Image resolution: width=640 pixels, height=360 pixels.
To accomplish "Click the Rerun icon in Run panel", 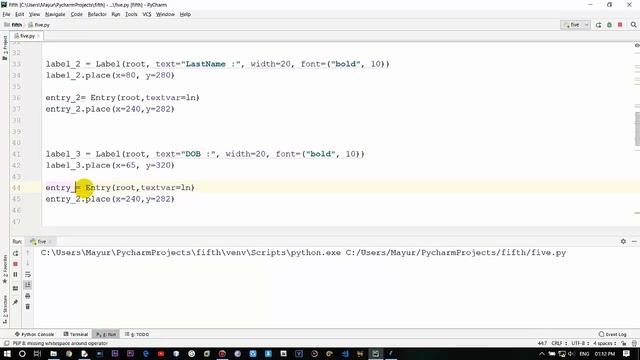I will click(x=16, y=253).
